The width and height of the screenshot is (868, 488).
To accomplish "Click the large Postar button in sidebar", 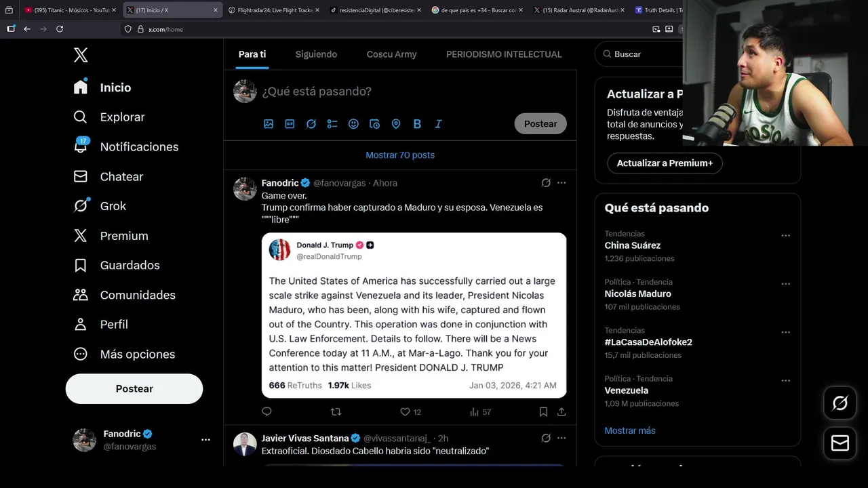I will click(x=134, y=388).
